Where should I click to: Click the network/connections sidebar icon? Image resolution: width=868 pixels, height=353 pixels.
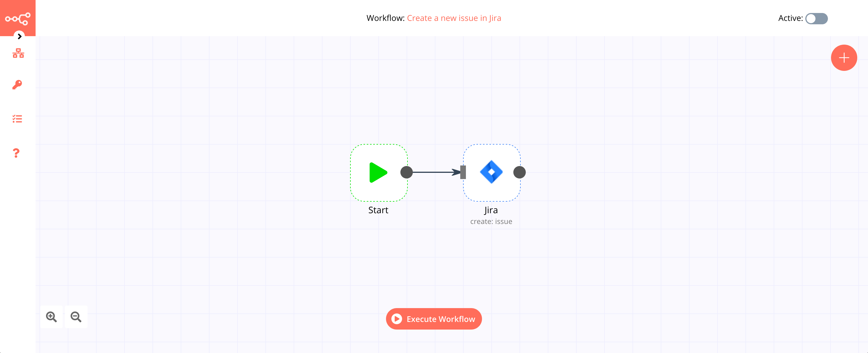[18, 53]
